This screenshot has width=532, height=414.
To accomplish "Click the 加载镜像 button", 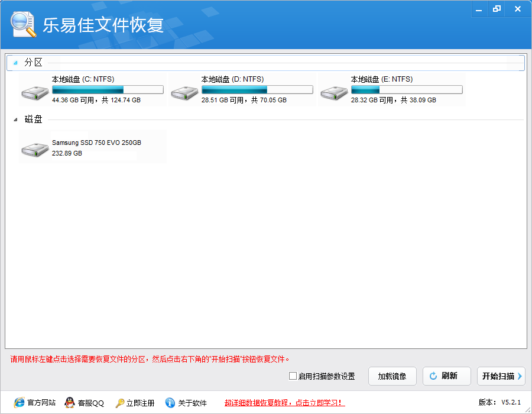I will (392, 376).
